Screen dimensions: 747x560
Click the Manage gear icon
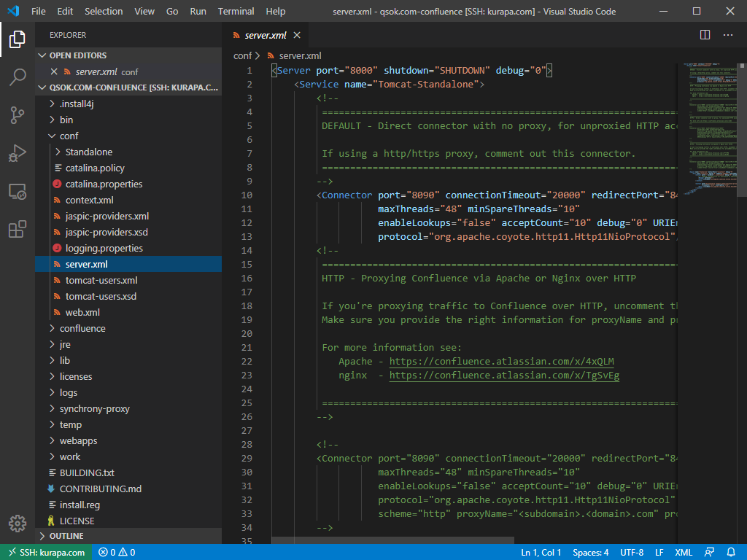click(18, 523)
